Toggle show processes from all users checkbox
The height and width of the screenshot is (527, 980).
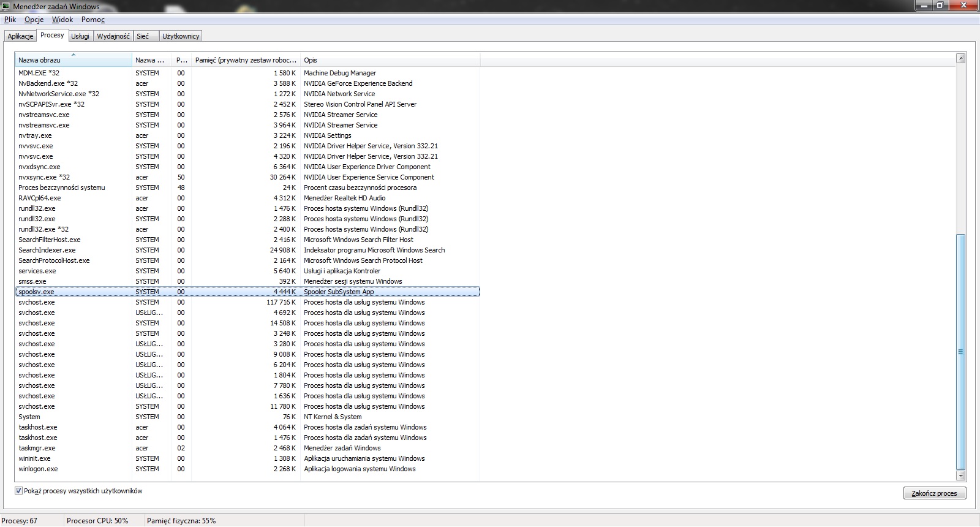pyautogui.click(x=18, y=491)
